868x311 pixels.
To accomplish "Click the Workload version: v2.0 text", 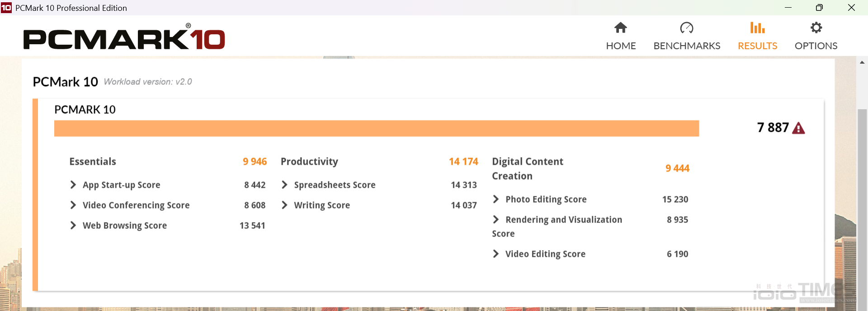I will click(x=148, y=82).
